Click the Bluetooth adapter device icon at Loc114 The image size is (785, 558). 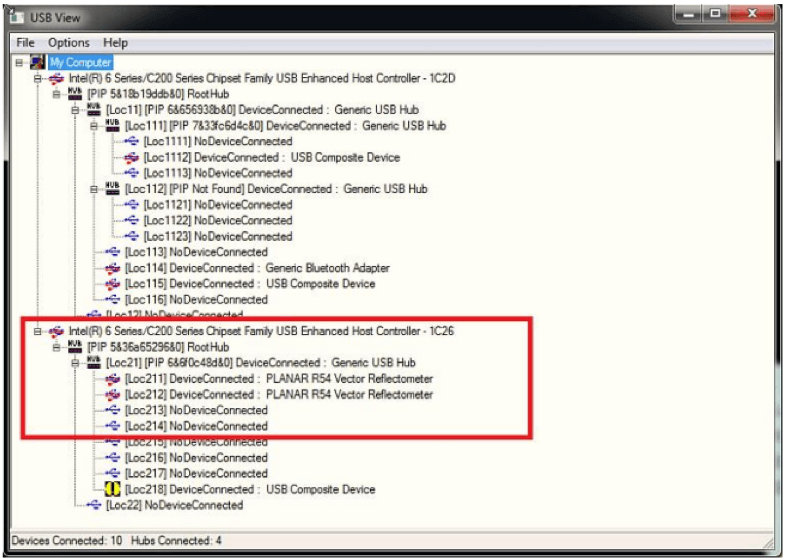[x=113, y=268]
